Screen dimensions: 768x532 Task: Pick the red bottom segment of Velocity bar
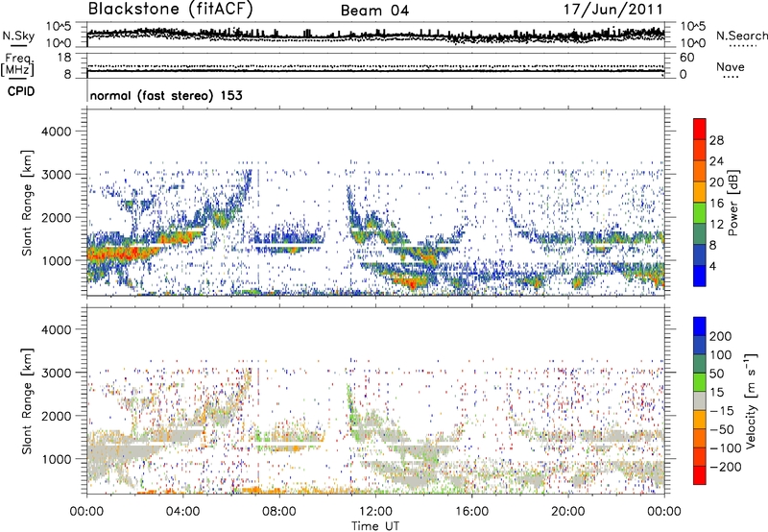(700, 475)
